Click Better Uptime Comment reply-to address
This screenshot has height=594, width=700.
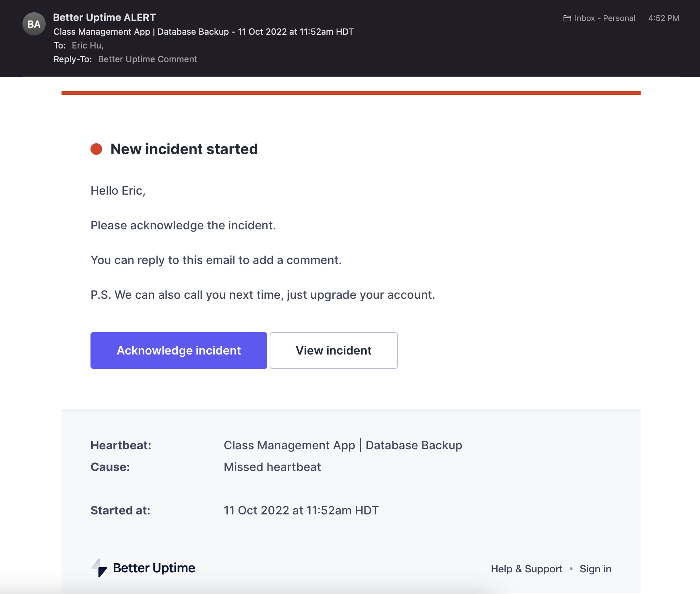click(x=147, y=59)
